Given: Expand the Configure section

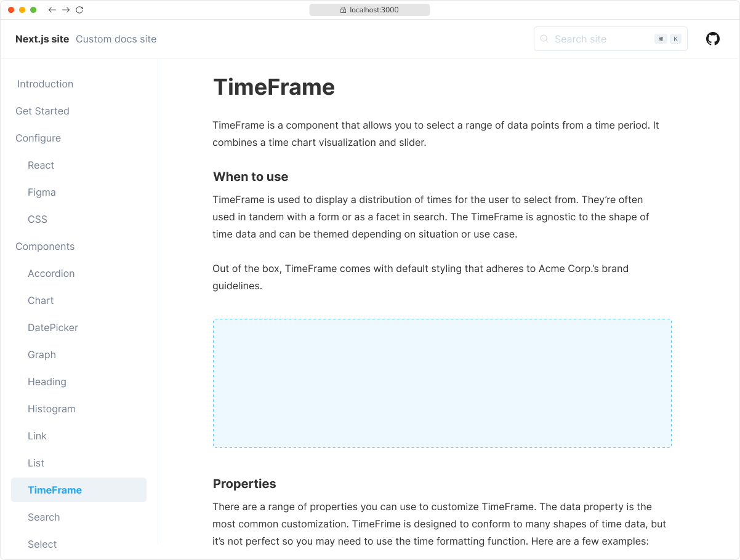Looking at the screenshot, I should [x=38, y=138].
